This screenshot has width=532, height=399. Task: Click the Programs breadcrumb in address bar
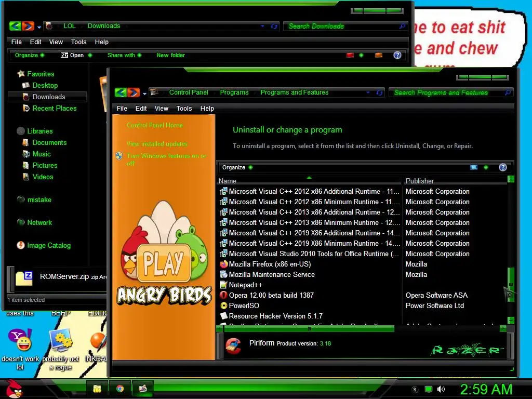[234, 92]
